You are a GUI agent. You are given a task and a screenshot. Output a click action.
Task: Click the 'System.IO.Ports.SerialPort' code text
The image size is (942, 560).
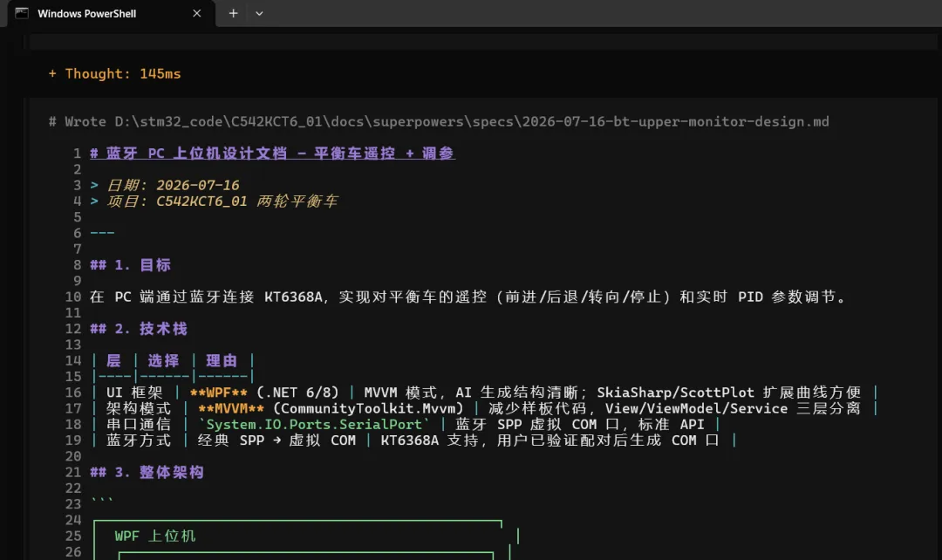point(314,424)
